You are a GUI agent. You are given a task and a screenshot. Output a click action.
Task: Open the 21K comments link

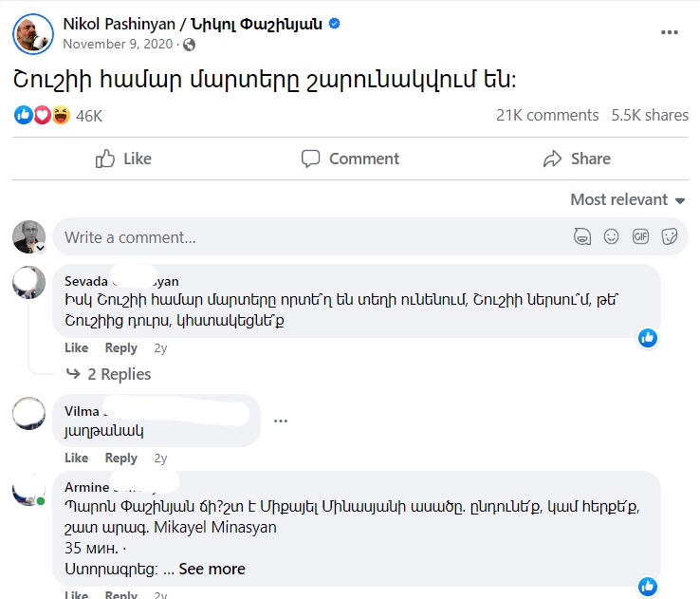click(x=547, y=115)
